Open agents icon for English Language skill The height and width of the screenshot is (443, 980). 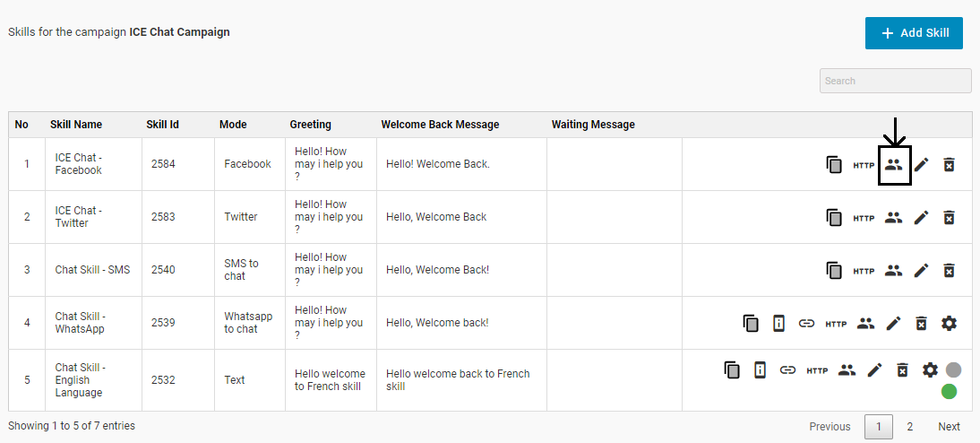pos(847,369)
